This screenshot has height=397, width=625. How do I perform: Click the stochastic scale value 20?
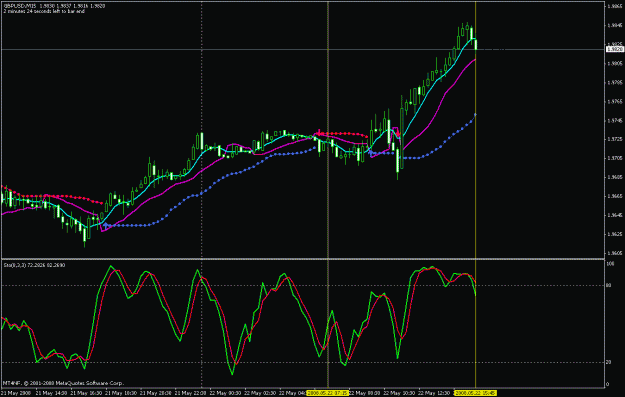609,362
